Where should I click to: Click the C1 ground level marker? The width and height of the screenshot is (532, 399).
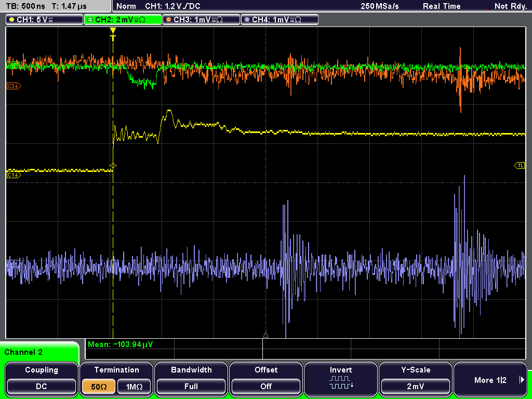[14, 175]
